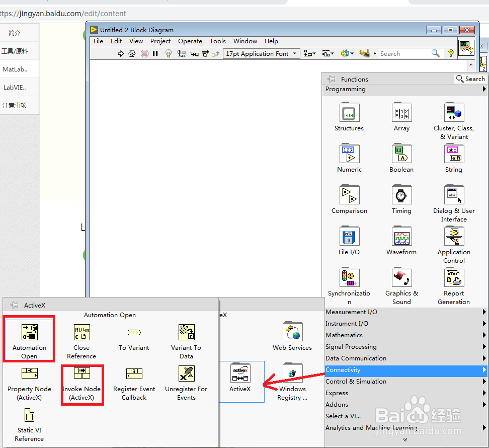Open the Report Generation palette
The image size is (489, 448).
pos(454,286)
